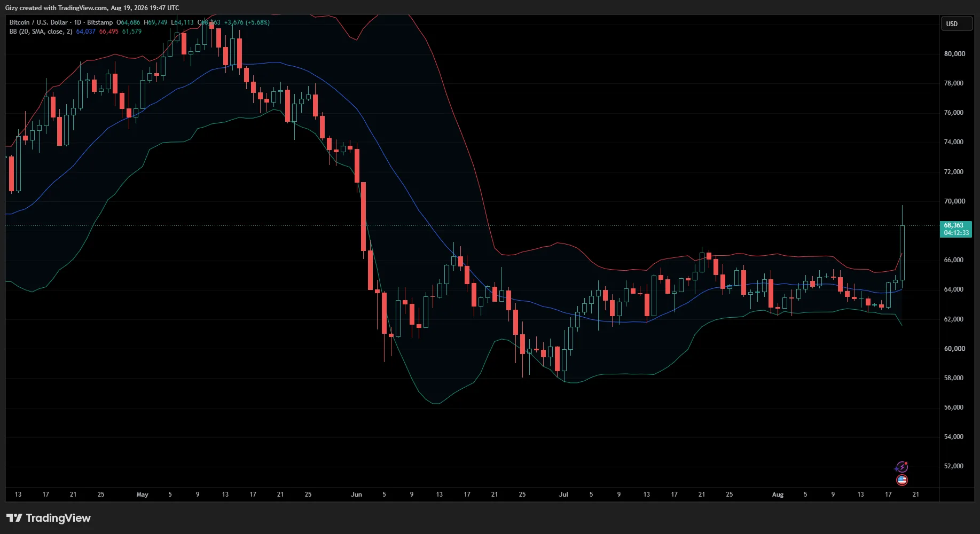Click the red BB upper value 66,495
Image resolution: width=980 pixels, height=534 pixels.
[109, 32]
